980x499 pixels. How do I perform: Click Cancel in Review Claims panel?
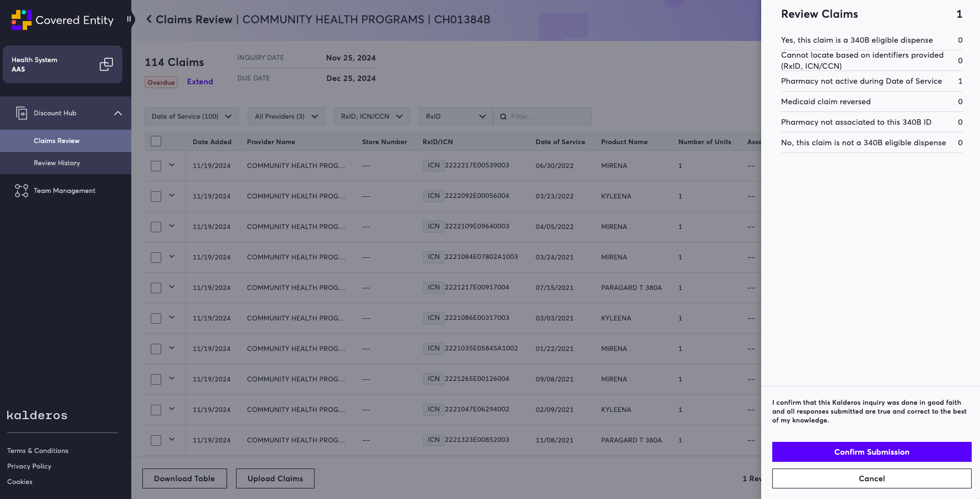(x=871, y=478)
